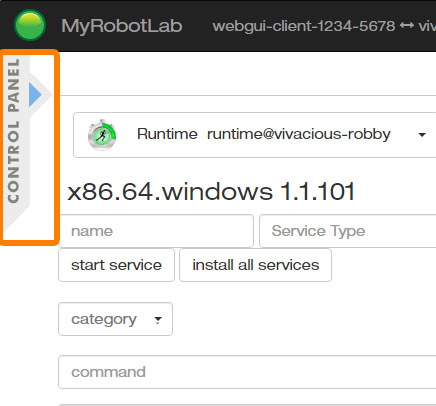This screenshot has width=436, height=406.
Task: Click the blue triangle on Control Panel tab
Action: [35, 95]
